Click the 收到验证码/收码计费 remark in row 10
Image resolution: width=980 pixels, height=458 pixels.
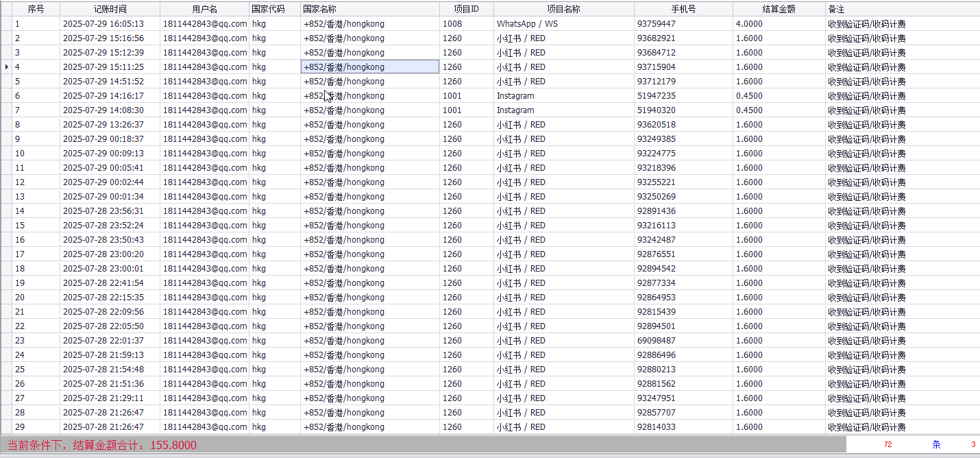[x=903, y=153]
